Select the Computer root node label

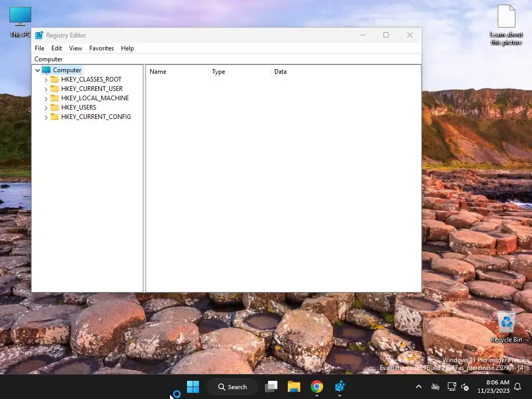[x=67, y=70]
